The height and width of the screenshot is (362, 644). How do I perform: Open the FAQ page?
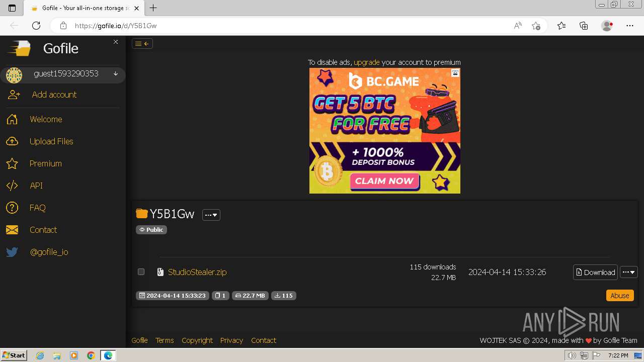pyautogui.click(x=38, y=208)
